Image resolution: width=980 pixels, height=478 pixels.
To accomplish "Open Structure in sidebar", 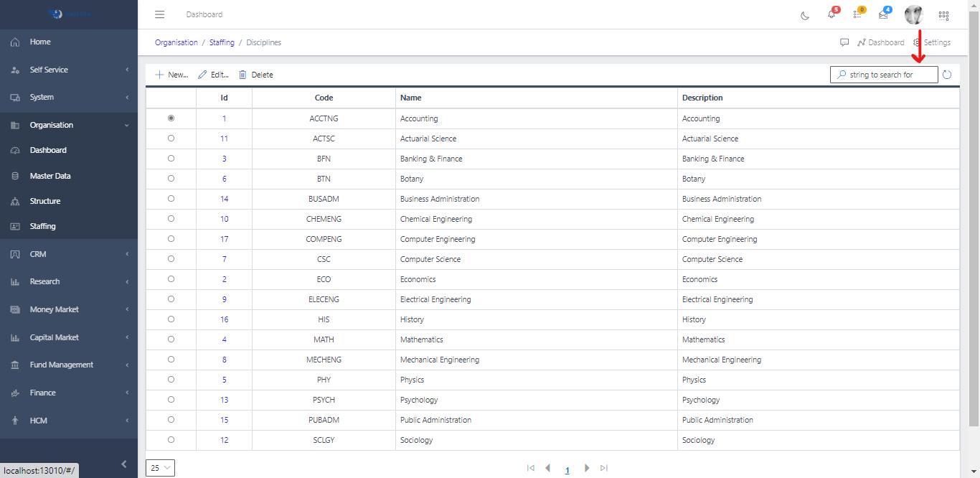I will [45, 201].
